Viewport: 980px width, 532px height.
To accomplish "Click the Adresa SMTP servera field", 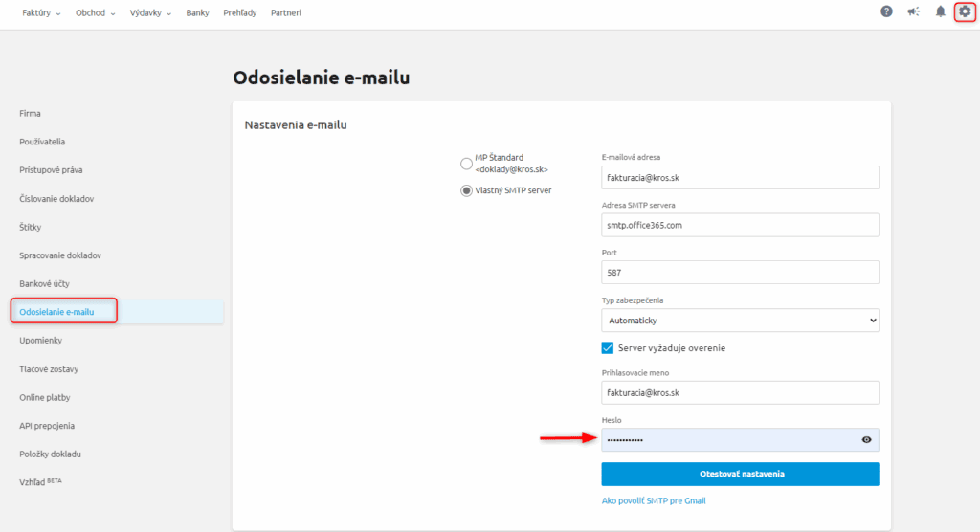I will point(740,225).
